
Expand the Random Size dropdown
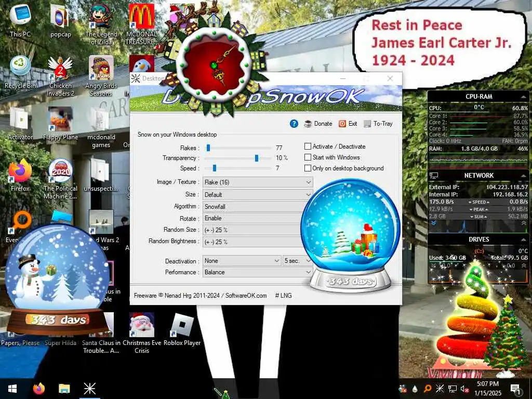coord(253,230)
